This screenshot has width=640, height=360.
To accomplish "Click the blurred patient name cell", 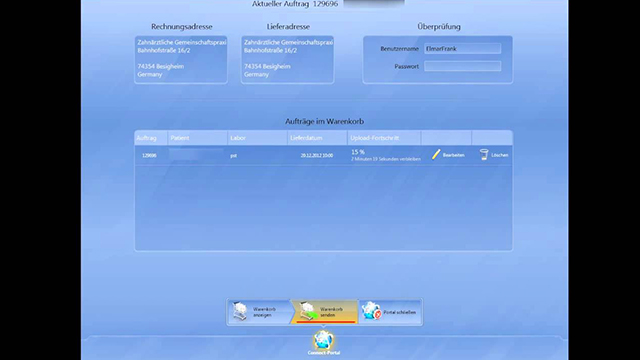I will pos(196,154).
